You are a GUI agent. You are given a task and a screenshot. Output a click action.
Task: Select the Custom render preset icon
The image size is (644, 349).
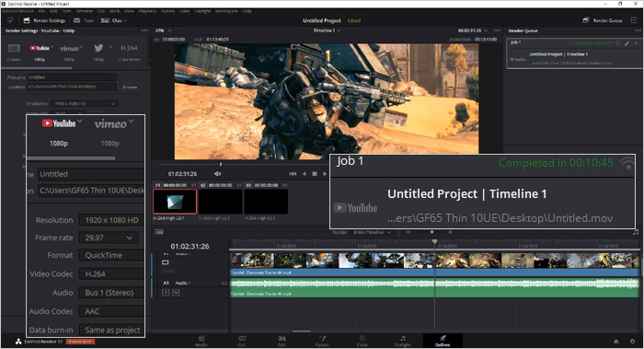14,49
